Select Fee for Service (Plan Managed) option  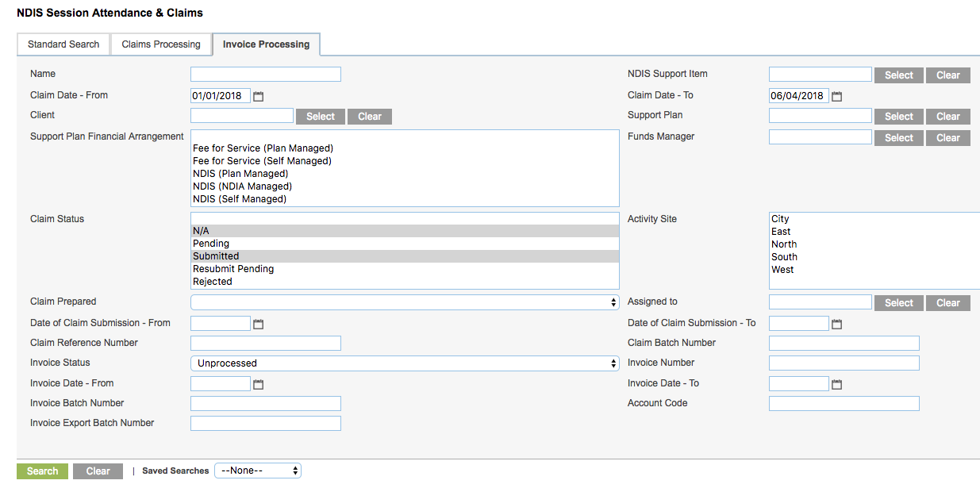[x=405, y=148]
